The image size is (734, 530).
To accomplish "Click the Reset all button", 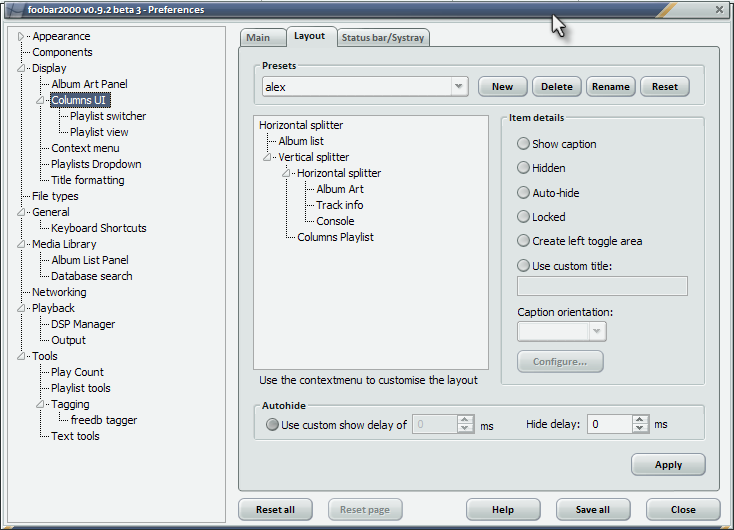I will pyautogui.click(x=275, y=509).
